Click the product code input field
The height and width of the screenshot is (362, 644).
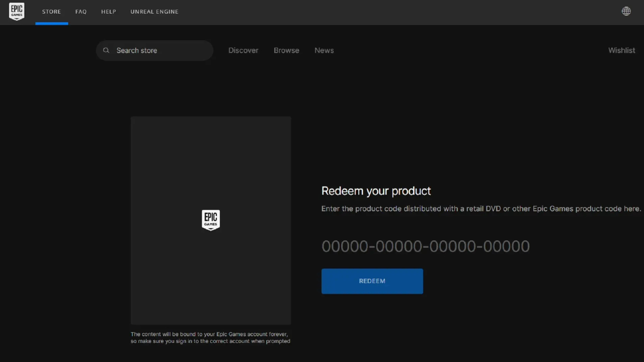[426, 246]
